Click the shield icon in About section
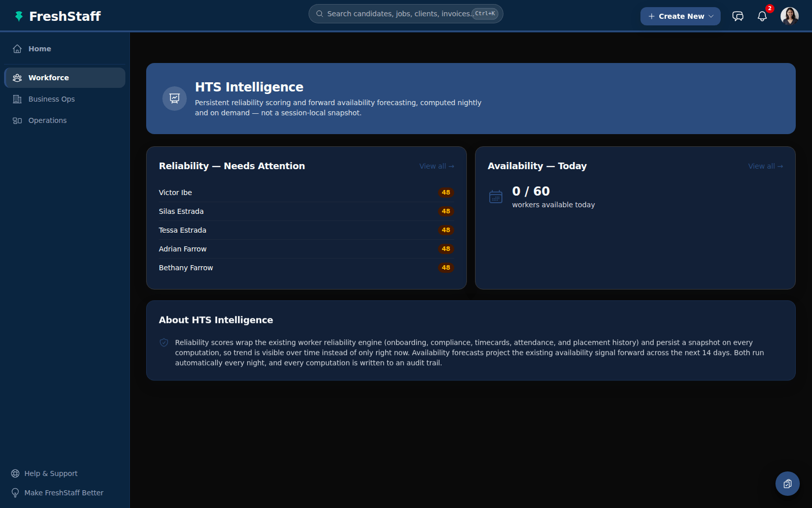Viewport: 812px width, 508px height. (x=164, y=342)
